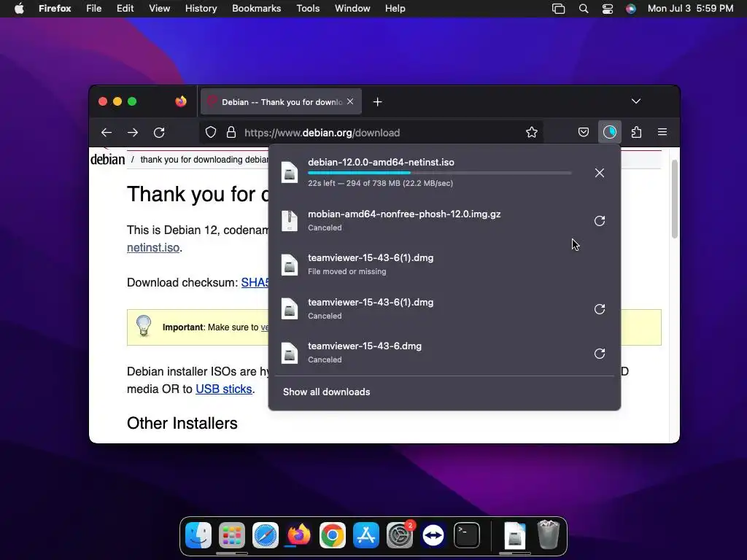Viewport: 747px width, 560px height.
Task: Open Safari from the Dock
Action: [x=266, y=535]
